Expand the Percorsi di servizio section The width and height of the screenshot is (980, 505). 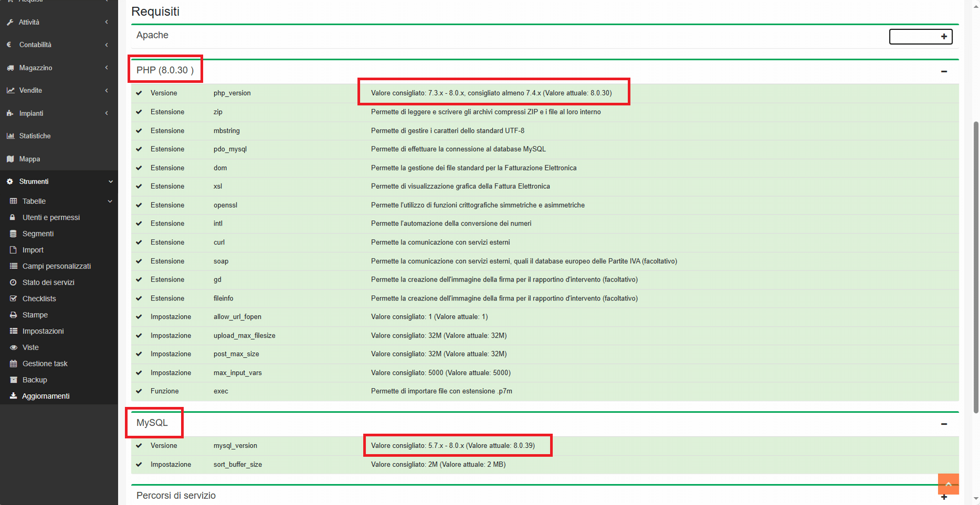pos(944,497)
